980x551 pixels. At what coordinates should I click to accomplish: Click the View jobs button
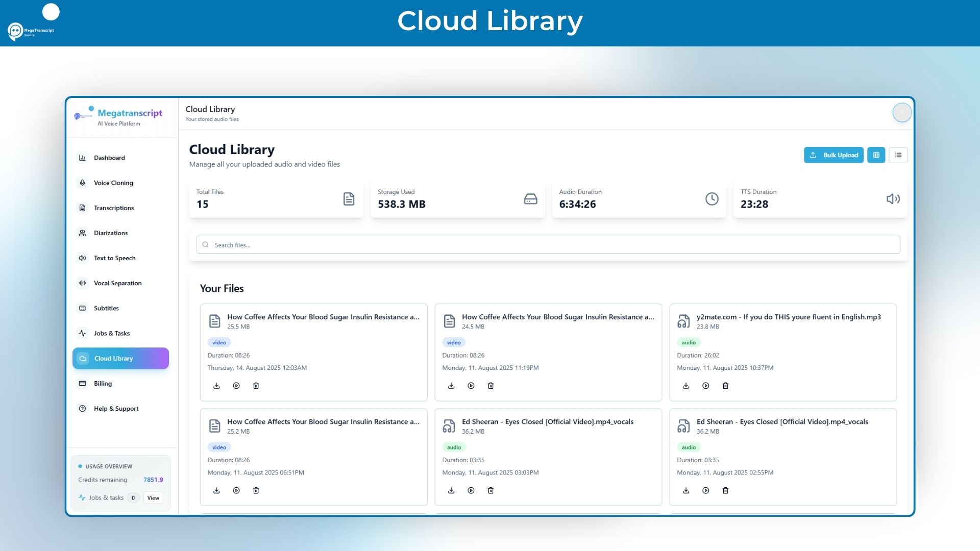153,498
